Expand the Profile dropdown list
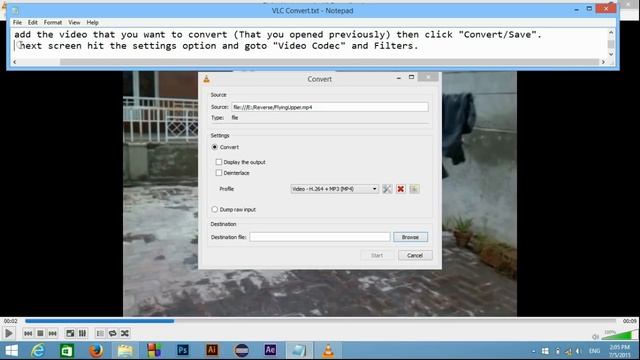Viewport: 640px width, 360px height. pos(334,189)
